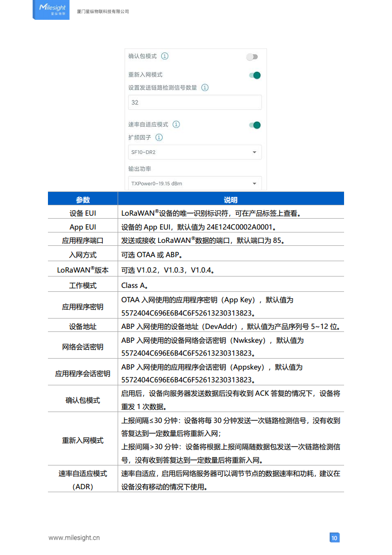Click description '可选 OTAA 或 ABP。'
Screen dimensions: 392x555
coord(152,255)
